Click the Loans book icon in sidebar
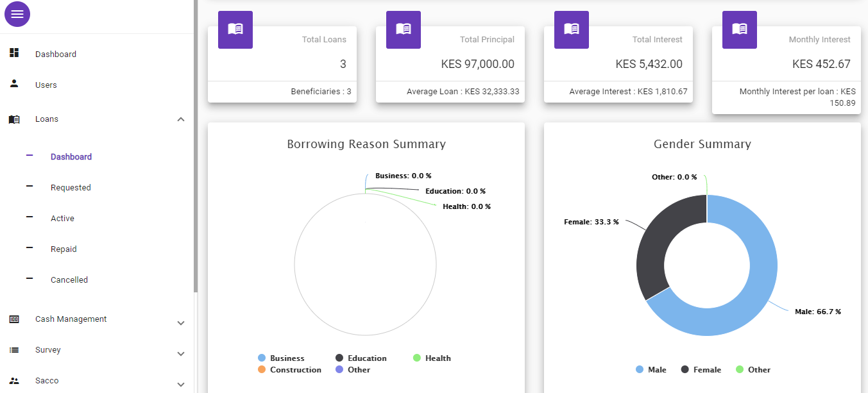This screenshot has height=393, width=868. coord(14,119)
